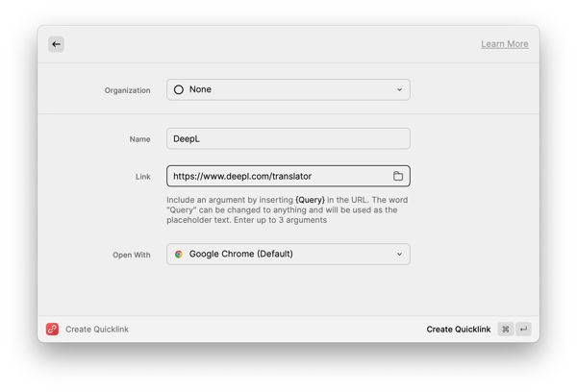This screenshot has height=392, width=577.
Task: Click the Return key symbol in the footer
Action: 523,330
